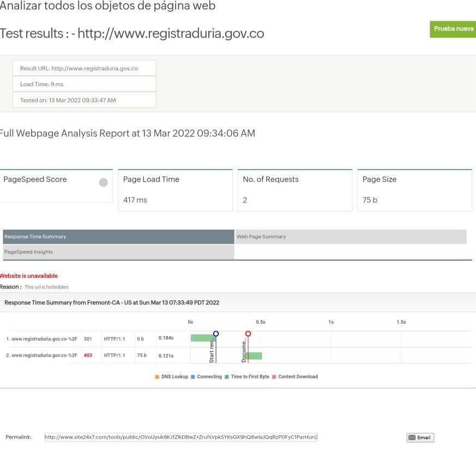The height and width of the screenshot is (456, 476).
Task: Click inside the Permalink URL field
Action: pos(180,437)
